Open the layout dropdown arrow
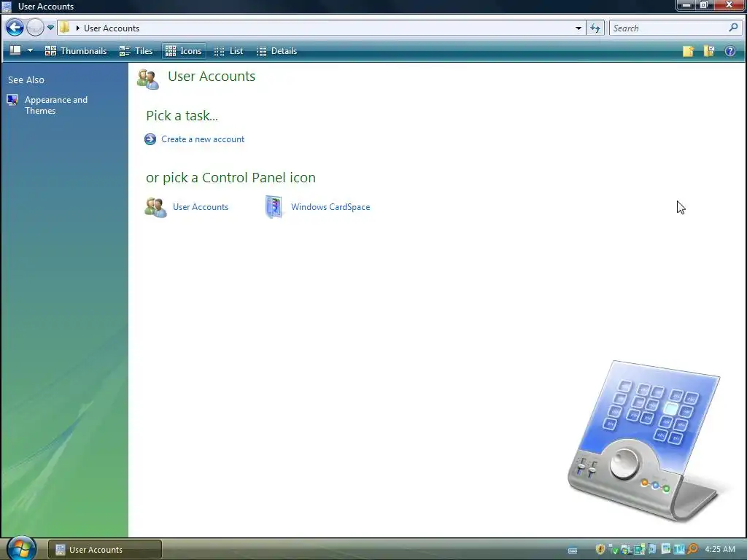This screenshot has height=560, width=747. point(30,50)
